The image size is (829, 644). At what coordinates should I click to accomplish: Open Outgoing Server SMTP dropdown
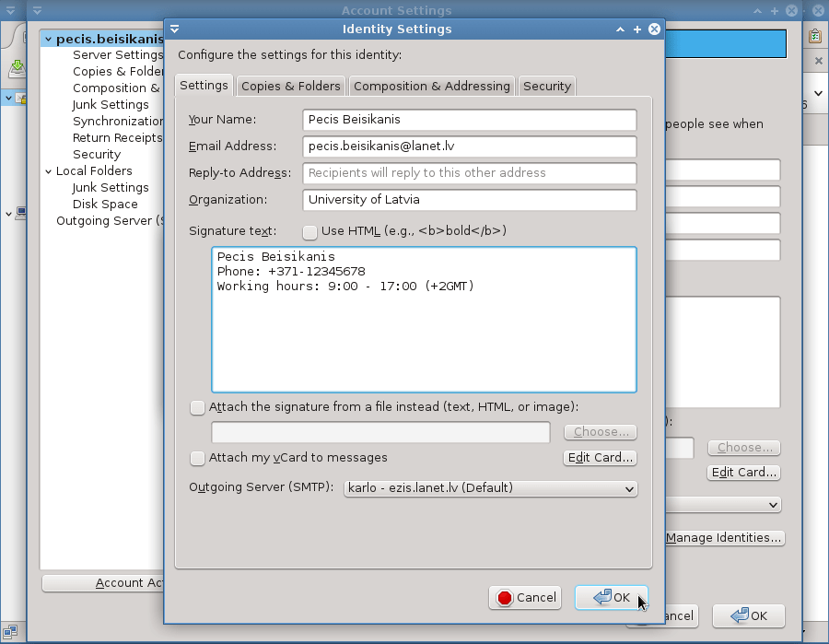[x=490, y=488]
